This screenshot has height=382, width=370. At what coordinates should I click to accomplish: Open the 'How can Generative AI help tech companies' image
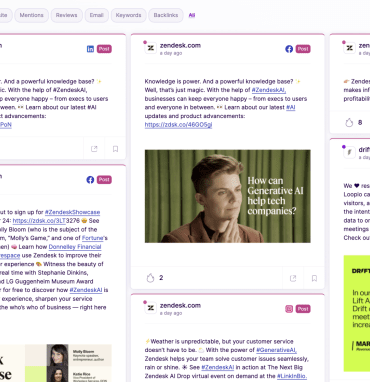point(228,196)
